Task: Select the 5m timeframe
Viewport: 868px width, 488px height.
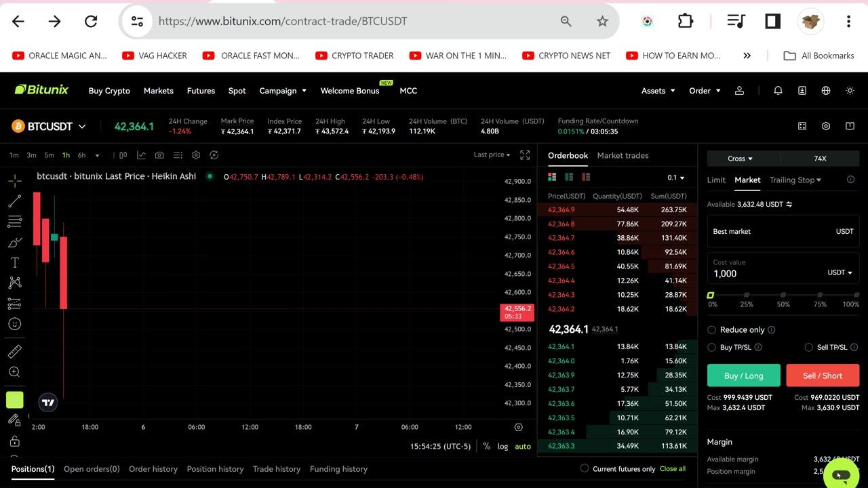Action: (x=49, y=155)
